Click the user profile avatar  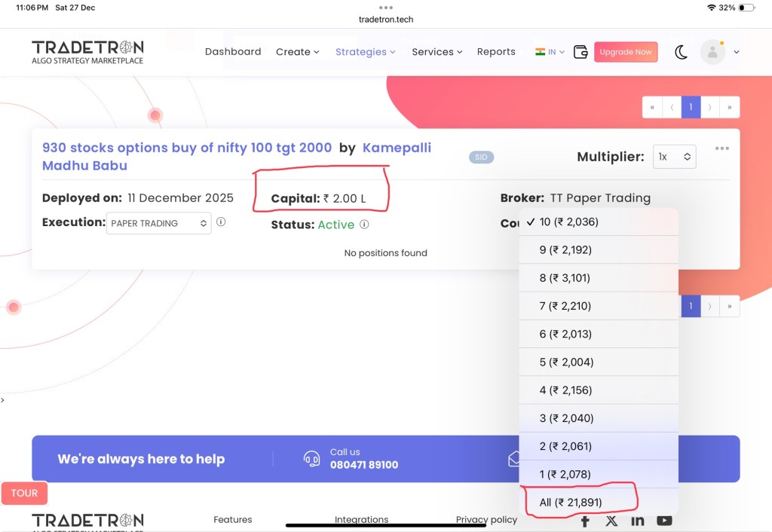coord(712,52)
